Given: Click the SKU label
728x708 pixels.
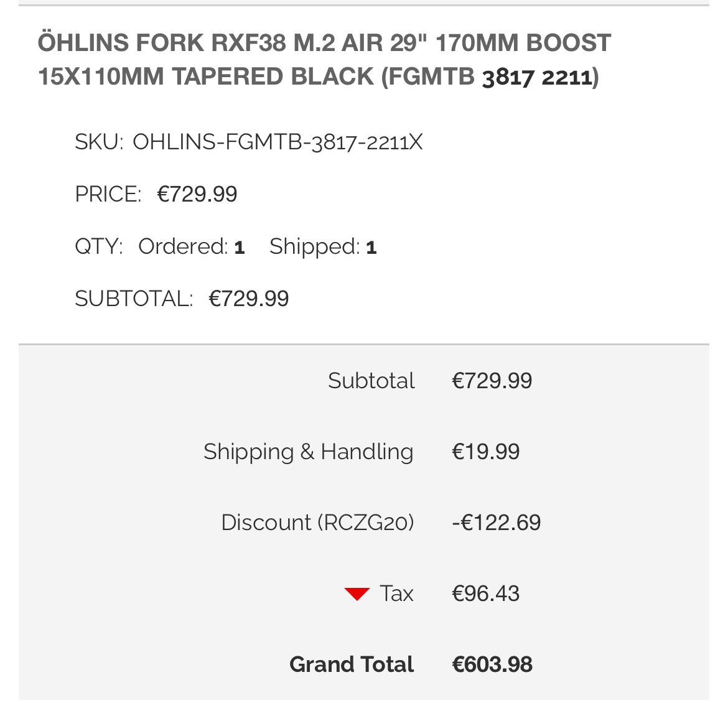Looking at the screenshot, I should (x=99, y=142).
